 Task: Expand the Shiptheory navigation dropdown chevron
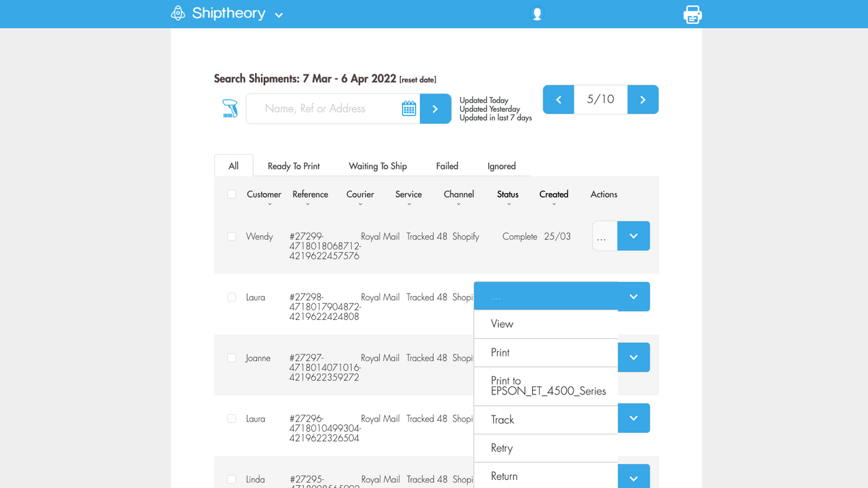click(x=278, y=14)
